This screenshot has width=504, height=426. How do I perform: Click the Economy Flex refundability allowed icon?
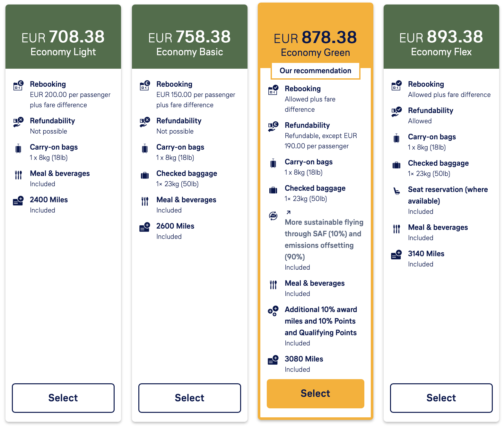point(396,112)
